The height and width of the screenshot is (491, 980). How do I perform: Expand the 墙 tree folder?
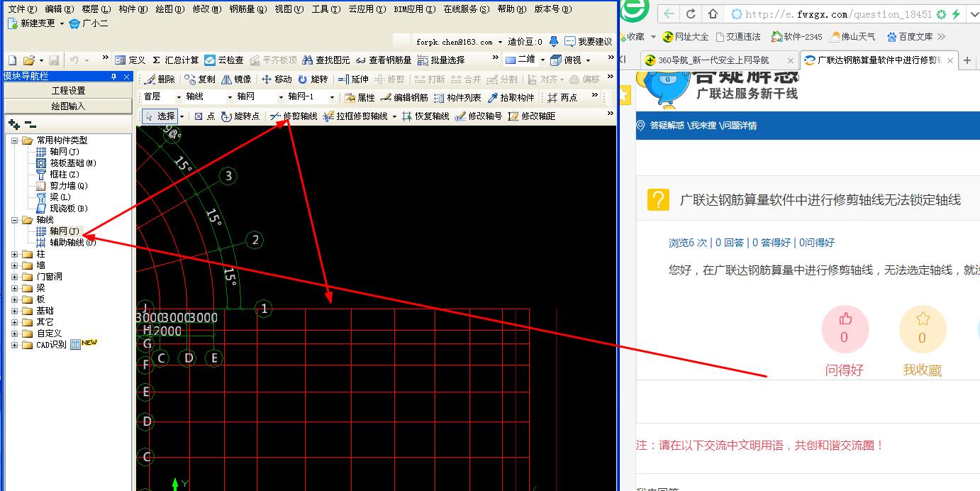click(x=16, y=265)
